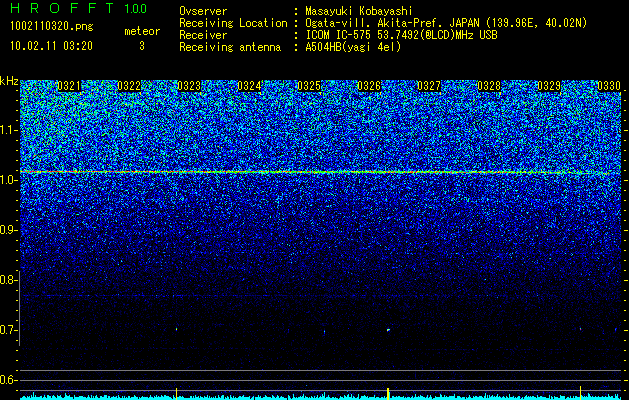Select the 0324 time label
The height and width of the screenshot is (400, 629).
249,86
